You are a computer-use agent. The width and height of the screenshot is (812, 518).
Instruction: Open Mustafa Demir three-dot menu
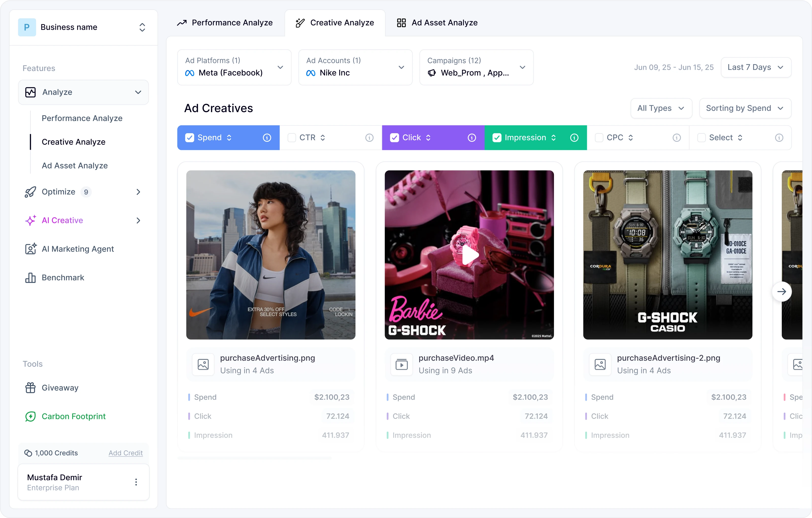(x=136, y=482)
